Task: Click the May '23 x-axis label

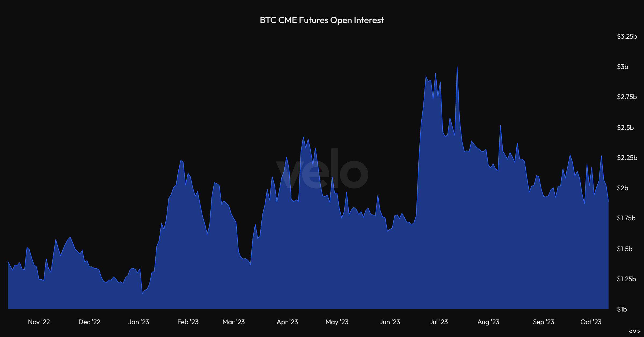Action: [337, 322]
